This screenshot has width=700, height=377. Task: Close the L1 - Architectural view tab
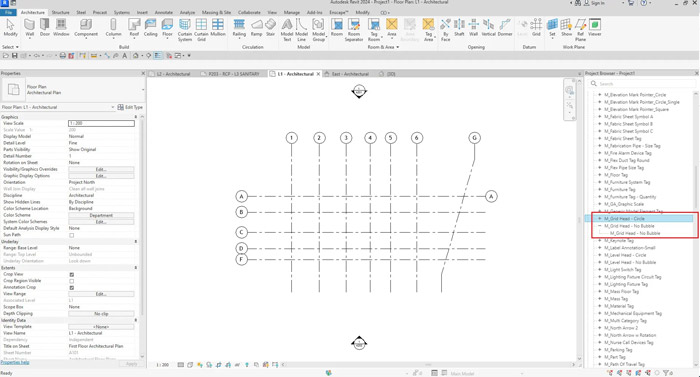tap(318, 74)
